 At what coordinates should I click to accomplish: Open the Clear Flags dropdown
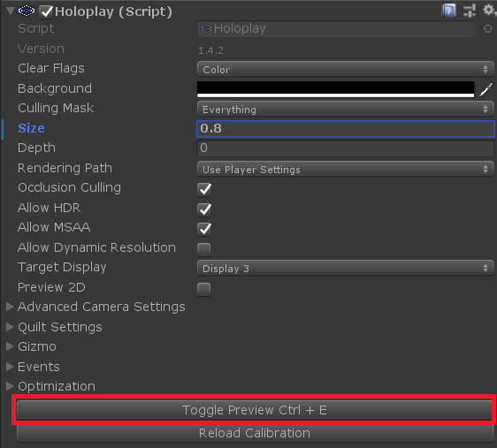point(345,69)
